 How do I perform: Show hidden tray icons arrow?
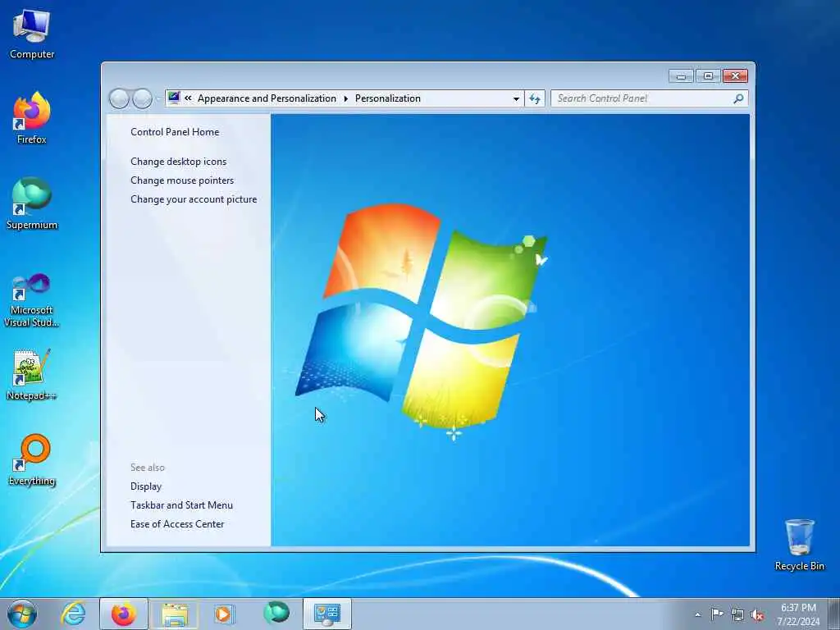click(697, 614)
